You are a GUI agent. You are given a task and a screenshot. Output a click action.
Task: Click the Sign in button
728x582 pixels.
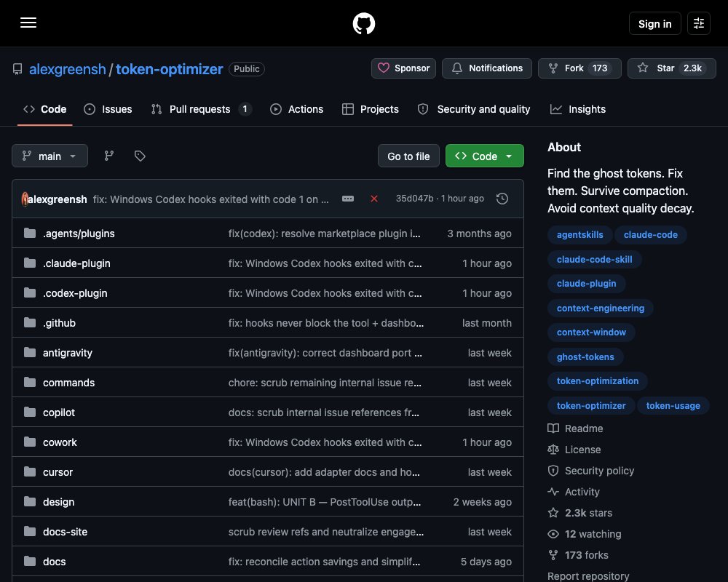click(654, 24)
